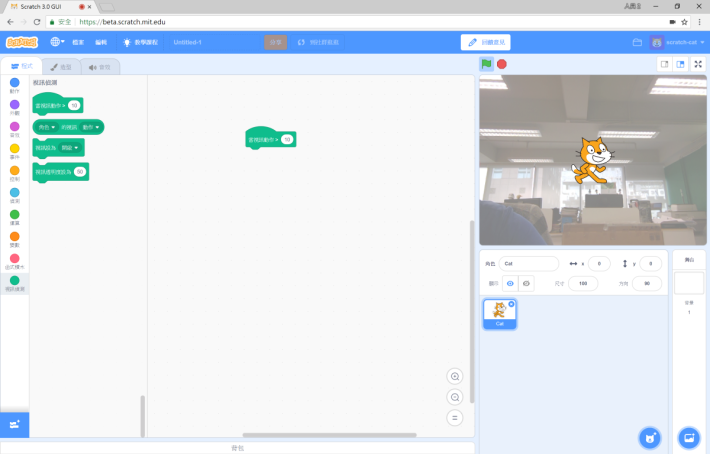Click the cat sprite on the stage

point(592,161)
